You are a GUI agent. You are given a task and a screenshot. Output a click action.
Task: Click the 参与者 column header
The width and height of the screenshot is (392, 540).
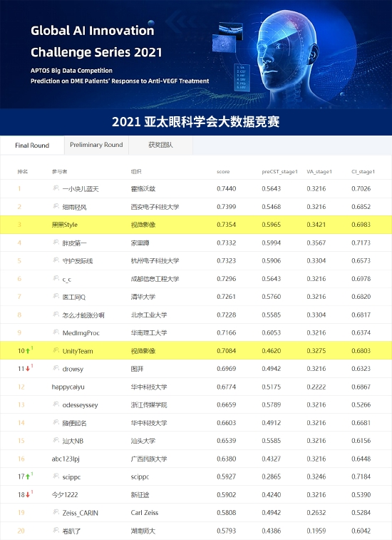click(60, 171)
